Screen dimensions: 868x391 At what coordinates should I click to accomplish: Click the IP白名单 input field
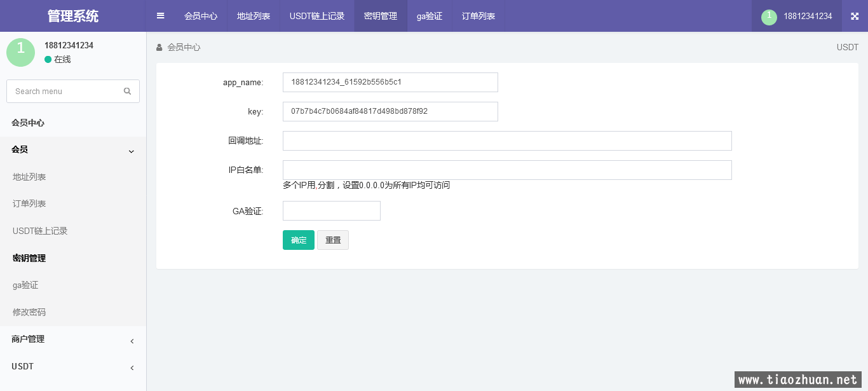507,170
